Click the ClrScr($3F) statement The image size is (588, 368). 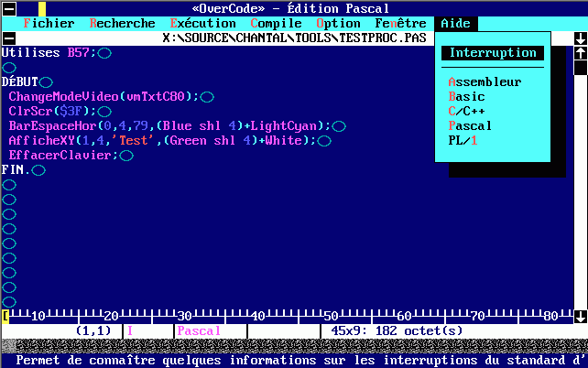click(53, 112)
